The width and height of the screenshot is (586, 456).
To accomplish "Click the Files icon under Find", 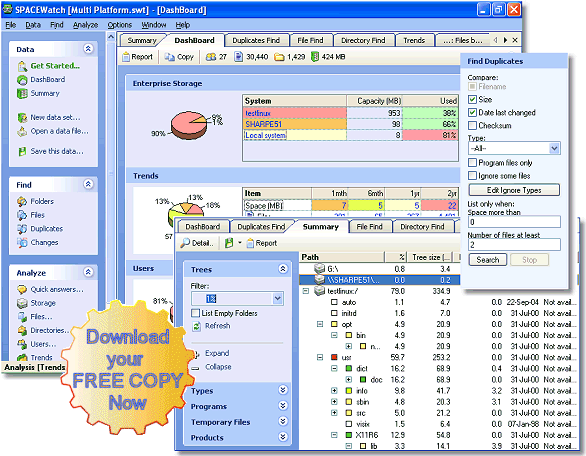I will [x=22, y=215].
